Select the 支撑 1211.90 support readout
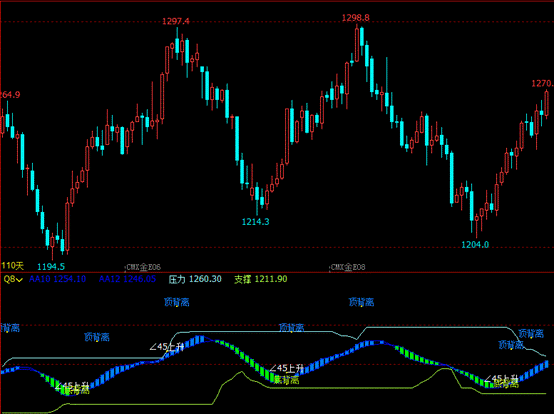The image size is (554, 414). point(261,279)
